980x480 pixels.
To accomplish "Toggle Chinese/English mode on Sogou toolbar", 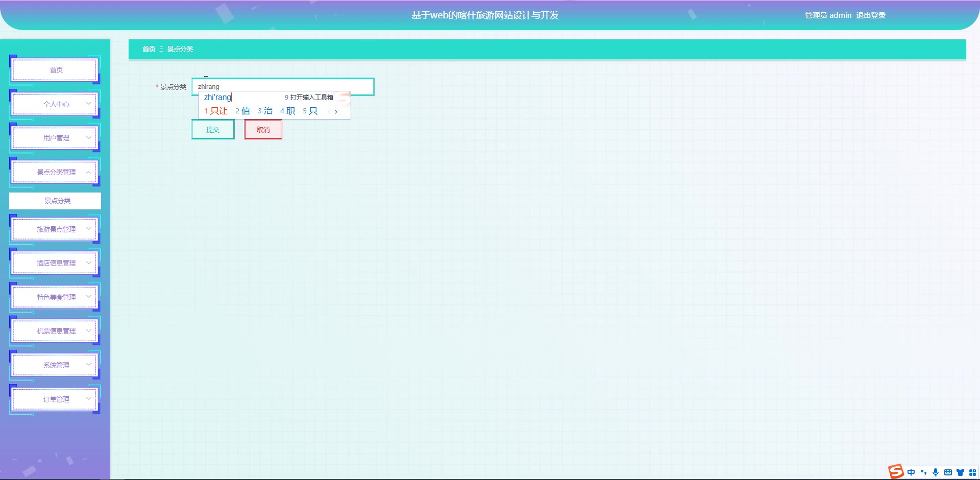I will [x=911, y=472].
